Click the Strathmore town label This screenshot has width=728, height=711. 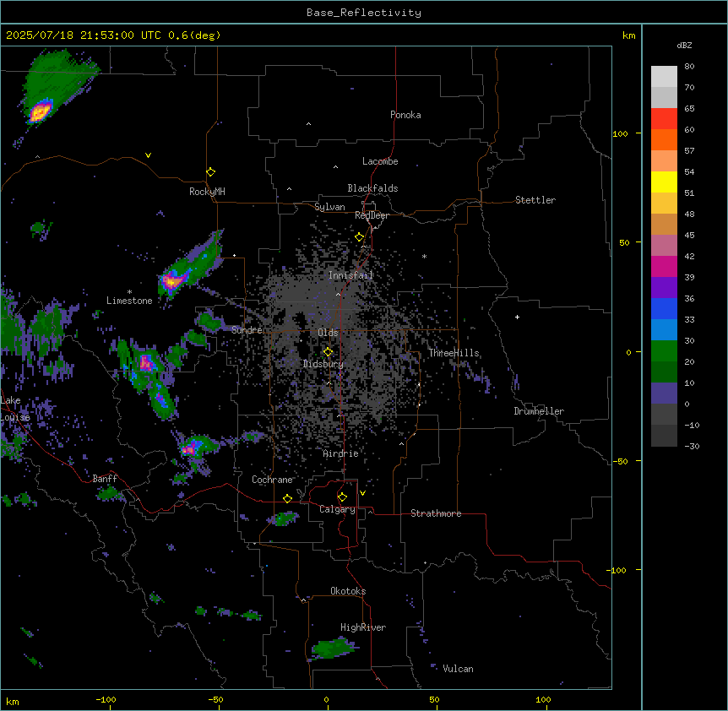pos(436,513)
